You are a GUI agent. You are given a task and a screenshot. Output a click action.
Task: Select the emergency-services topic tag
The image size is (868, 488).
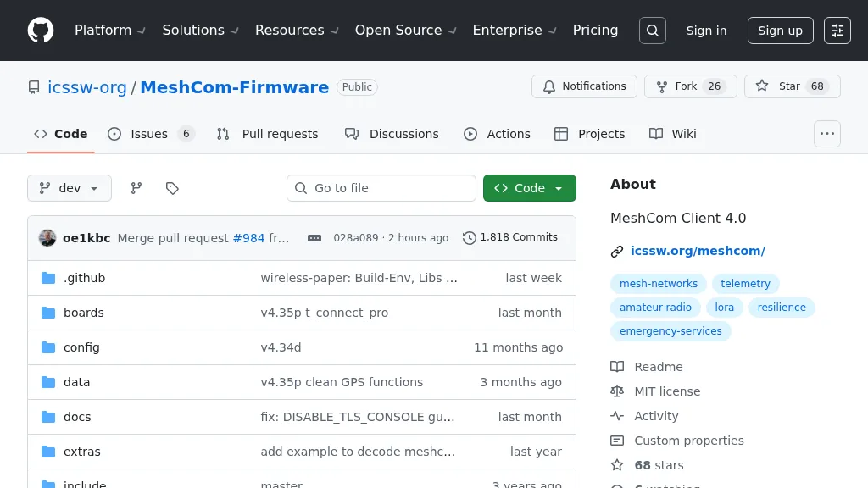click(670, 331)
